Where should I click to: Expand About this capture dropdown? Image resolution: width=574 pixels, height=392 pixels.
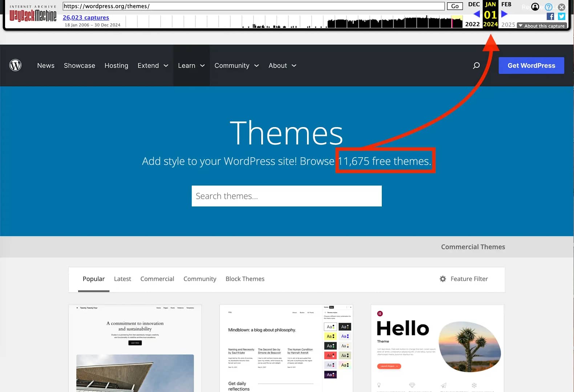tap(542, 26)
